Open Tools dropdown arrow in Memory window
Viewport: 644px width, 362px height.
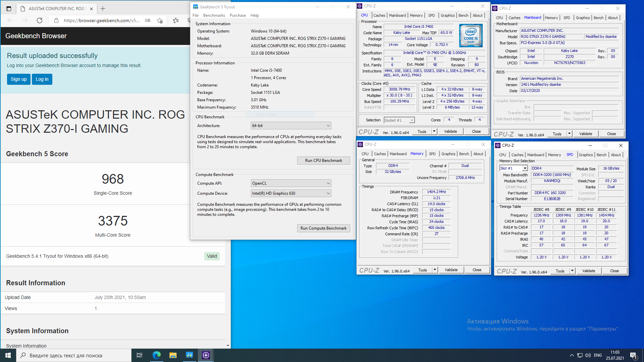(435, 270)
